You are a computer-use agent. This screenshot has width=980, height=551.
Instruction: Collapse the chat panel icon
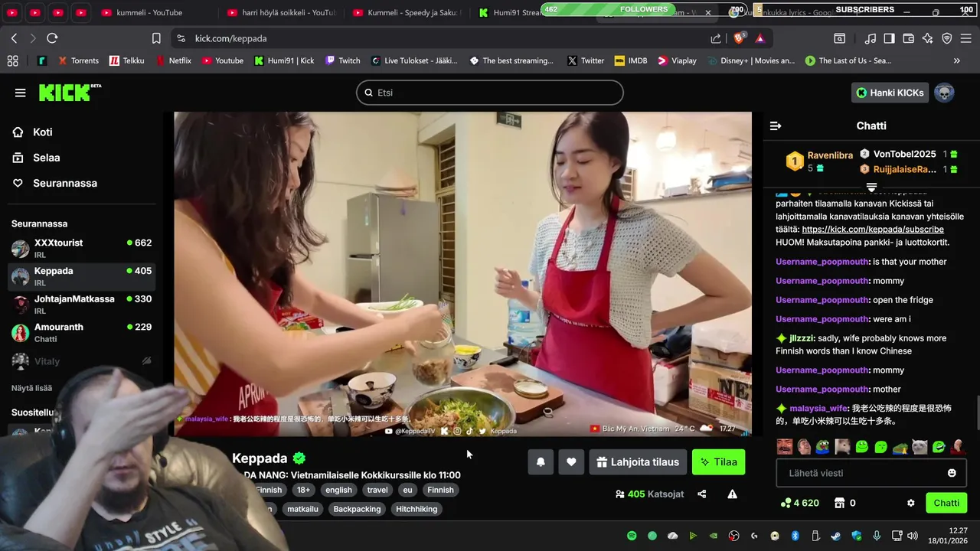(776, 126)
